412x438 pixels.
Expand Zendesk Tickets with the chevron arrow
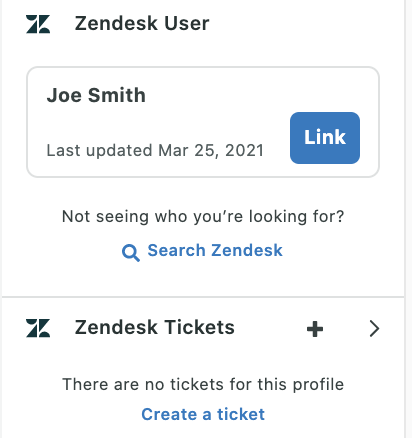(375, 329)
